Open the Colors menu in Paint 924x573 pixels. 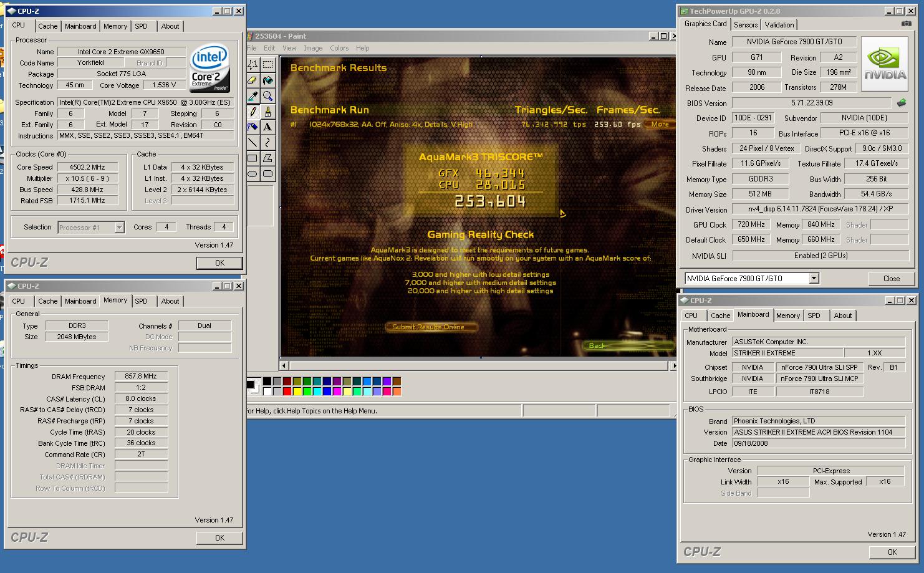pyautogui.click(x=339, y=48)
